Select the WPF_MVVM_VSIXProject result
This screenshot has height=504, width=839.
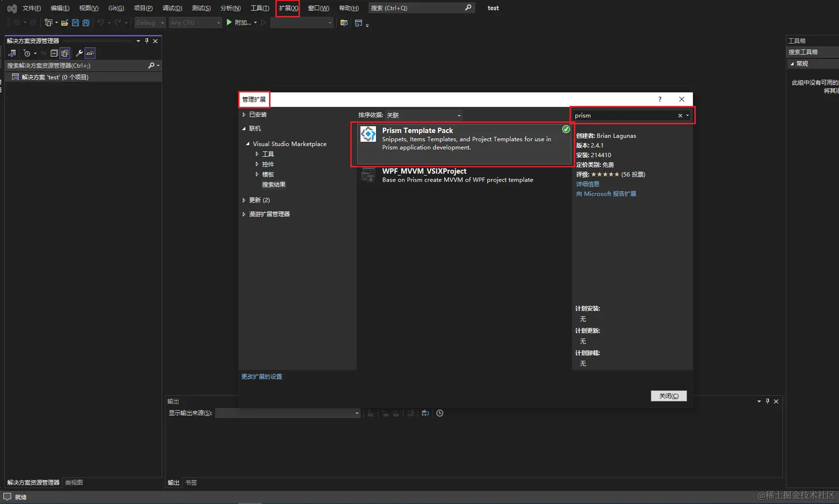(464, 175)
